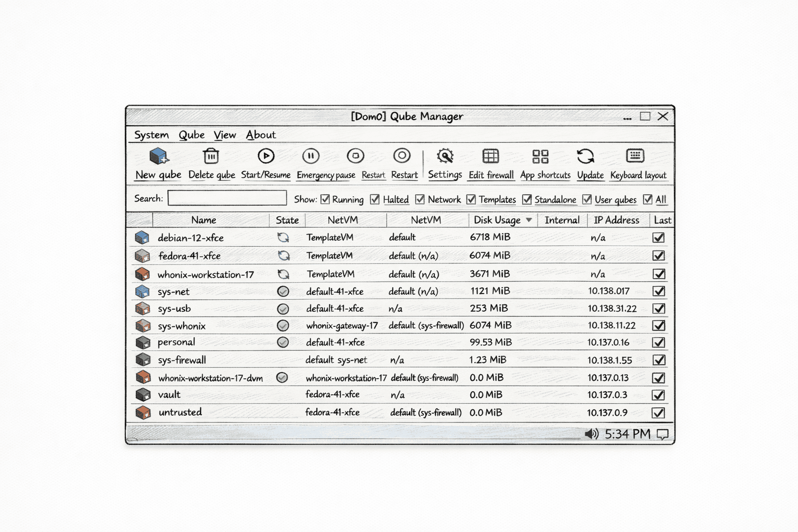Open the Qube menu
The image size is (798, 532).
192,135
